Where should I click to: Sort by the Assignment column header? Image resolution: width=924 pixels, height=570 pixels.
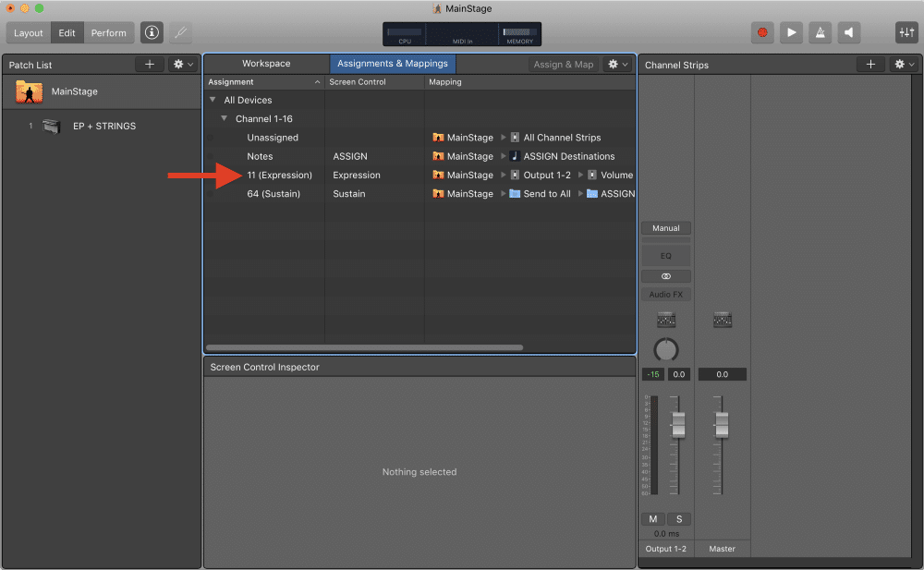point(264,82)
